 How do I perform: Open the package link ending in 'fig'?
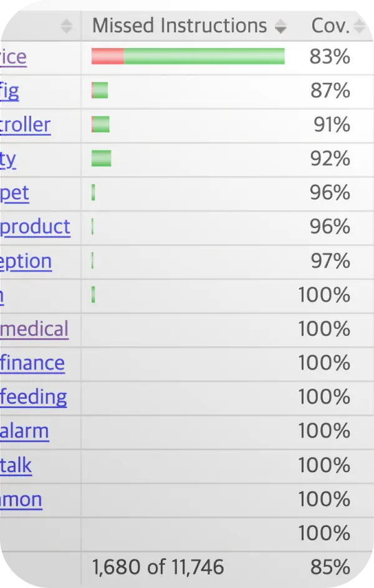click(9, 92)
